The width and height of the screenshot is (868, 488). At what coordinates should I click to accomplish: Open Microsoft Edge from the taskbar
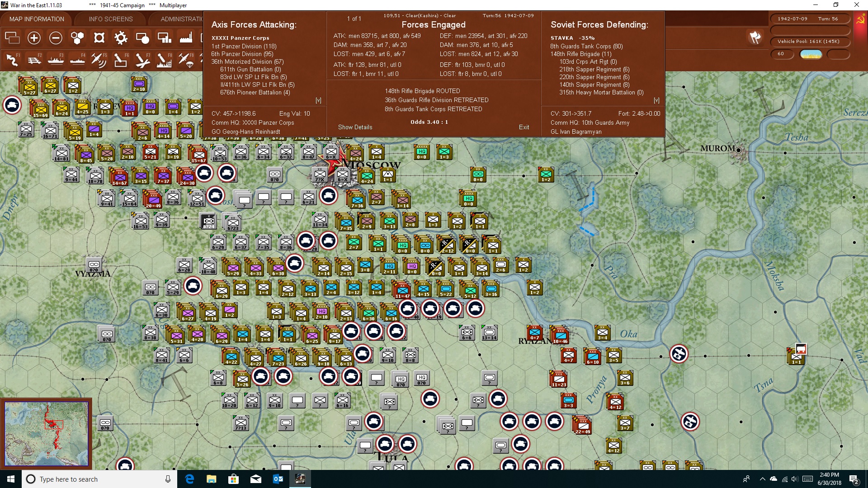coord(189,479)
